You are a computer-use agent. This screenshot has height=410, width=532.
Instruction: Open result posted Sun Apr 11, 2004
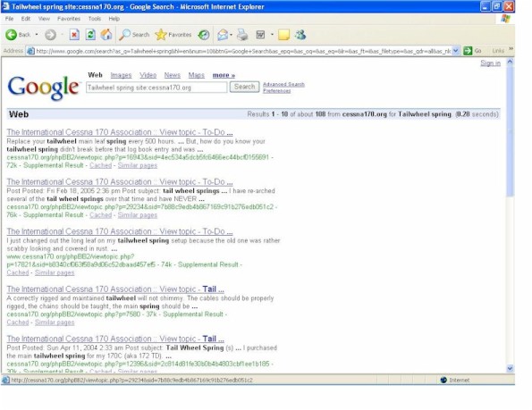click(x=115, y=339)
